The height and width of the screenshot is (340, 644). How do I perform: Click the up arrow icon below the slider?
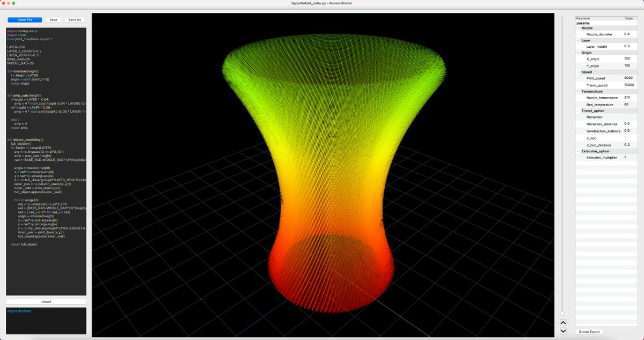pyautogui.click(x=563, y=322)
